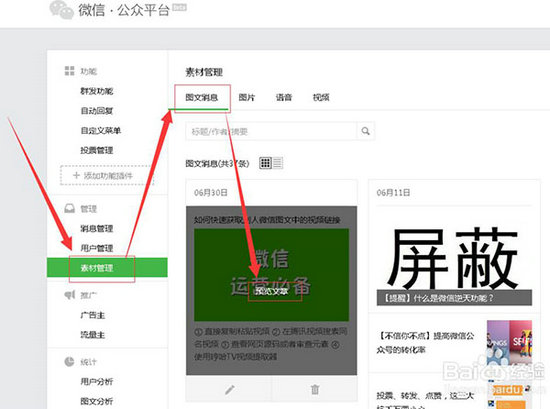
Task: Switch to the 语音 tab
Action: pos(283,97)
